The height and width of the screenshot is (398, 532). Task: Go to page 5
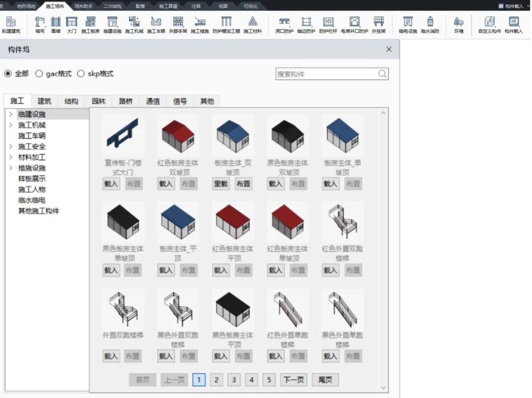269,380
